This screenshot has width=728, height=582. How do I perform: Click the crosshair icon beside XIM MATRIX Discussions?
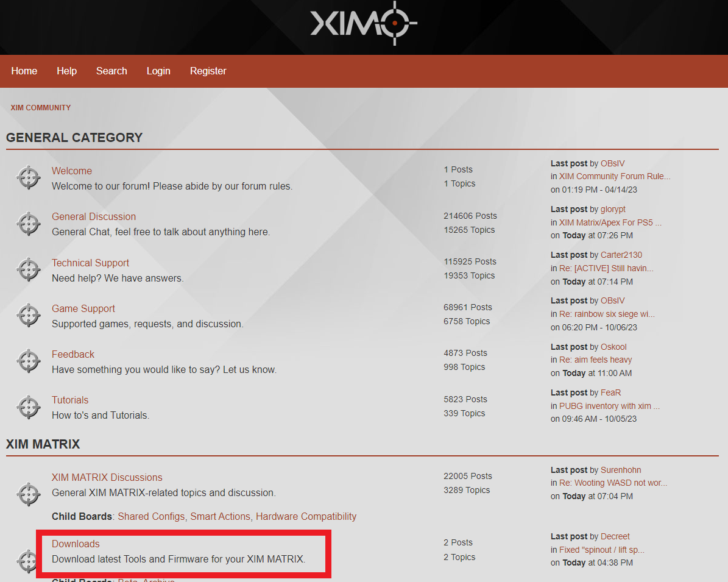pyautogui.click(x=29, y=494)
